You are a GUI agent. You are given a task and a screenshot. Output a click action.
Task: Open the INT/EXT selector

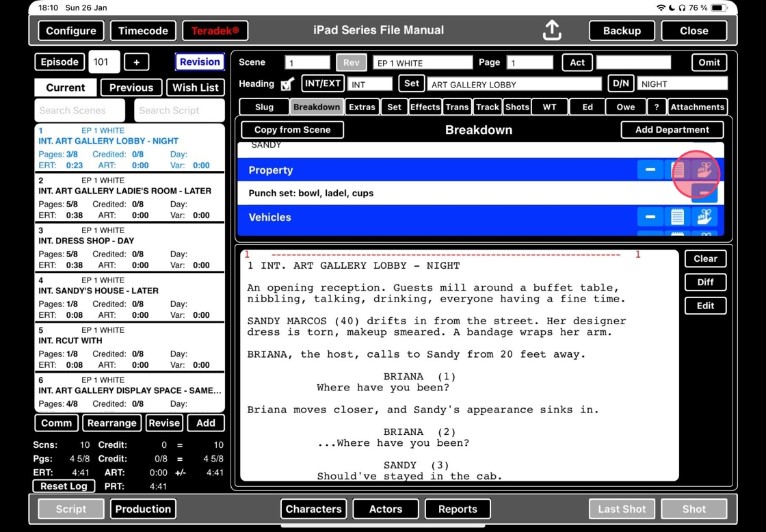(x=323, y=83)
